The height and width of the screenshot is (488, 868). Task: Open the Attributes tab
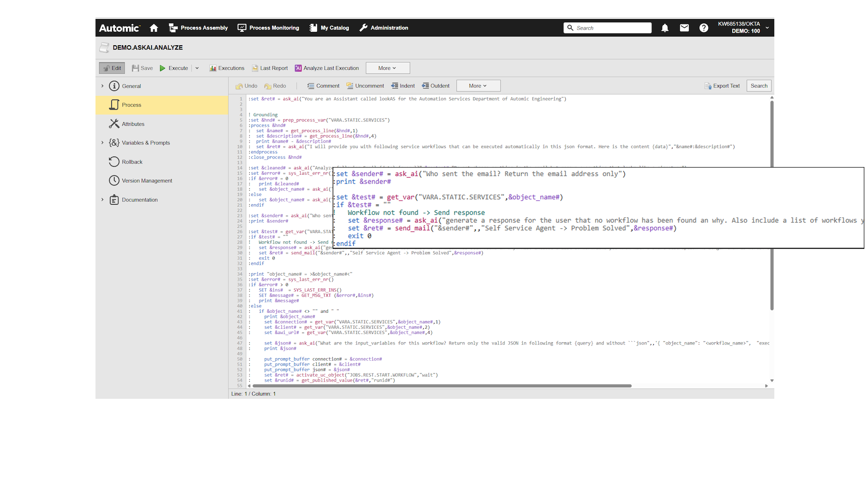click(132, 124)
